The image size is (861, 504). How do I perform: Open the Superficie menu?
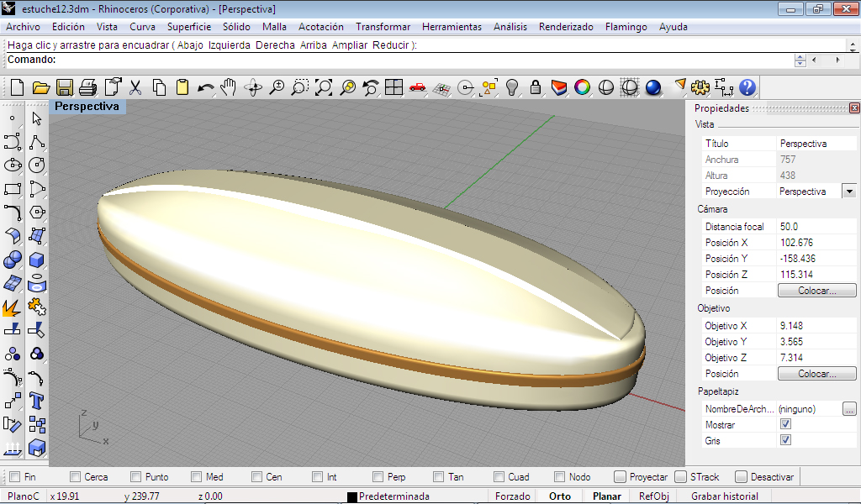(x=189, y=27)
